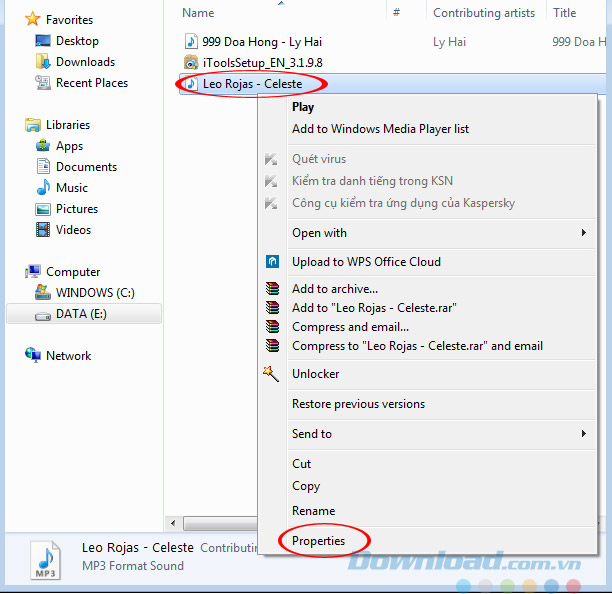
Task: Click the MP3 thumbnail in details pane
Action: point(45,560)
